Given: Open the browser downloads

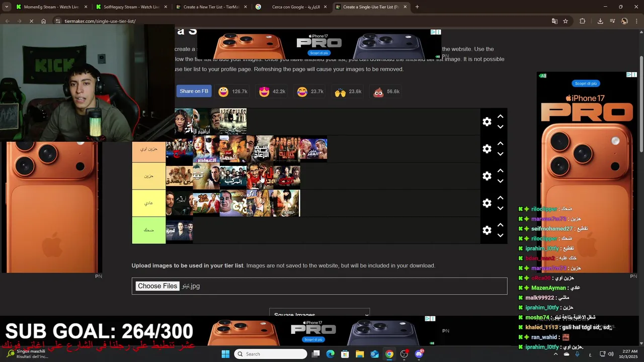Looking at the screenshot, I should coord(600,21).
